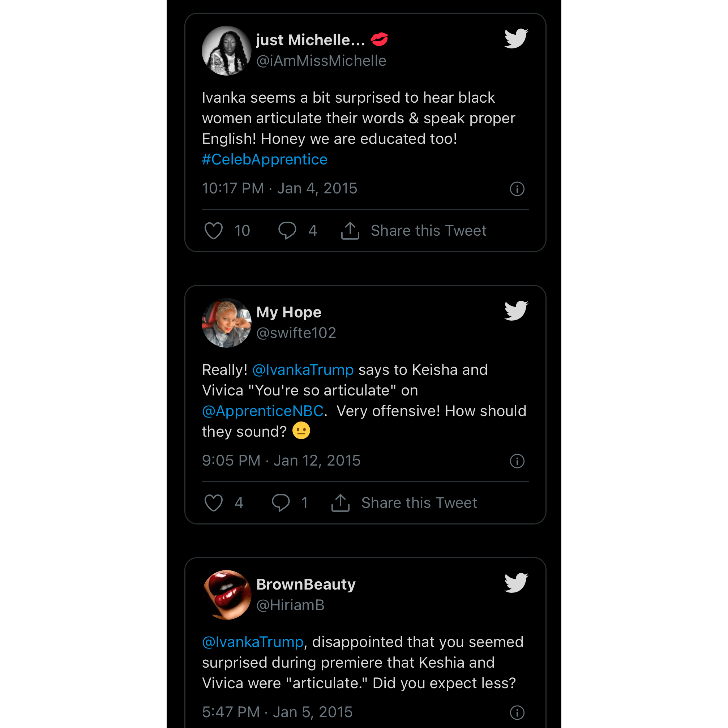Click the Twitter bird on Michelle's tweet
Image resolution: width=728 pixels, height=728 pixels.
pyautogui.click(x=516, y=38)
